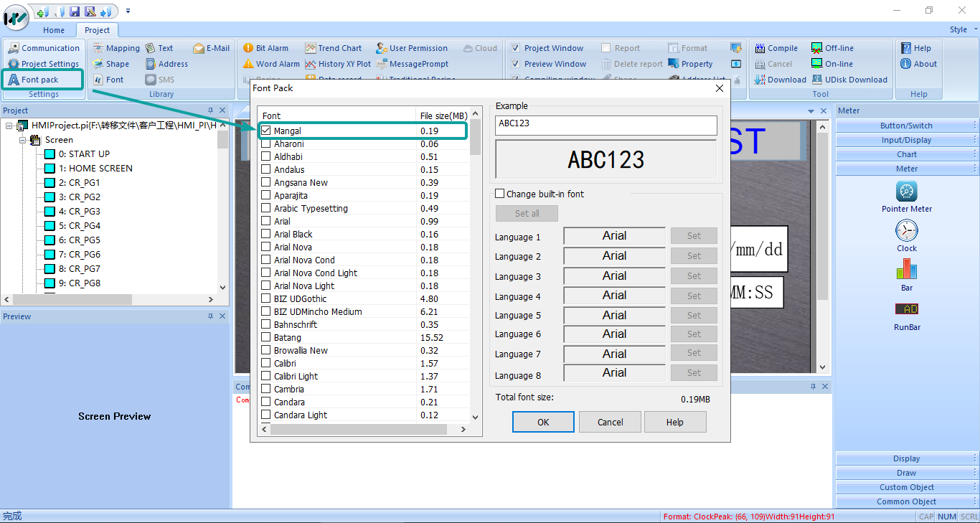
Task: Expand the Input/Display toolbox group
Action: point(907,140)
